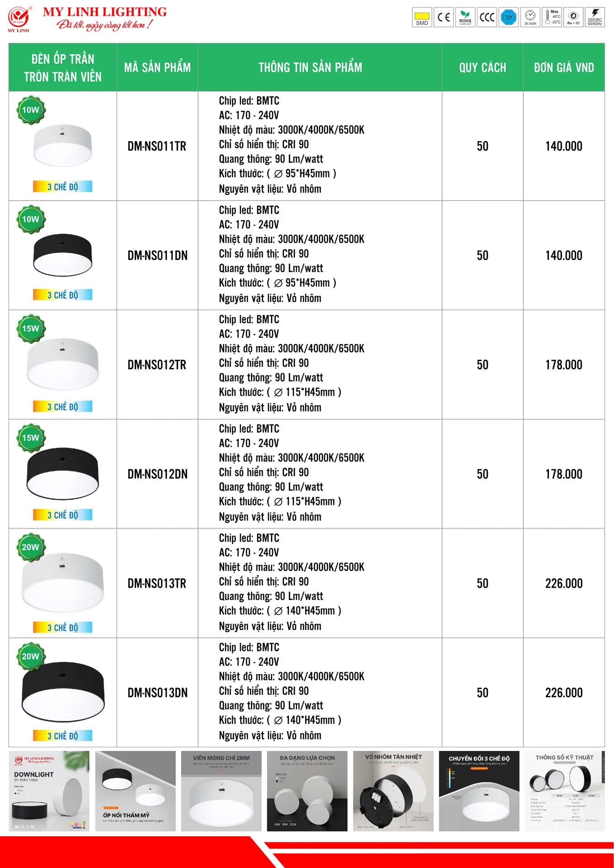This screenshot has width=614, height=868.
Task: Open the Downlight ốp trần tròn thumbnail
Action: (x=49, y=791)
